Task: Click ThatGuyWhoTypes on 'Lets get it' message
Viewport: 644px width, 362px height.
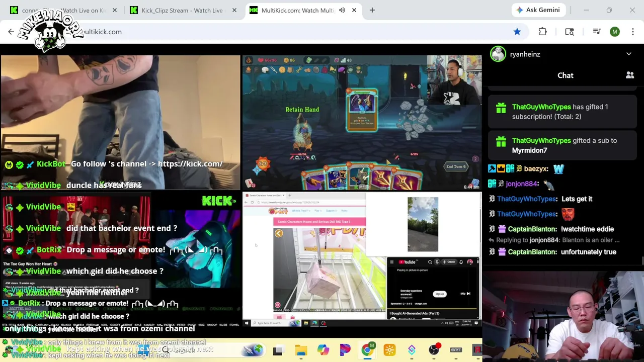Action: point(527,199)
